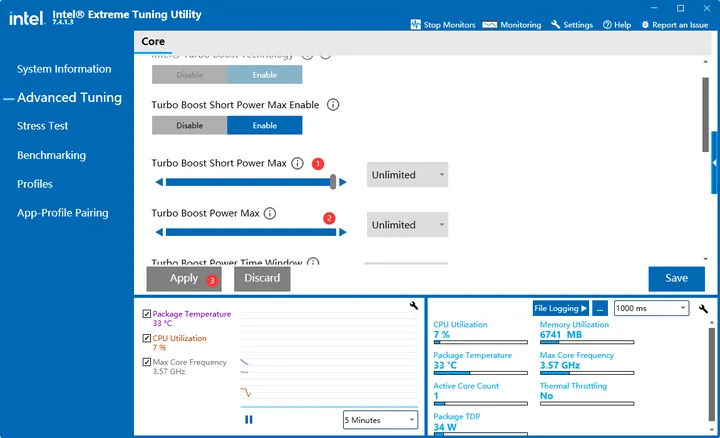Open the Help menu
720x438 pixels.
coord(617,25)
